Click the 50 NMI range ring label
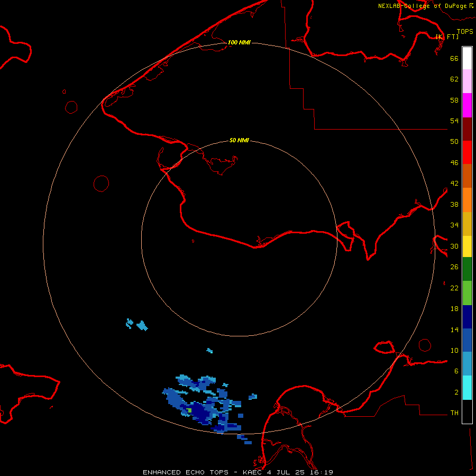Image resolution: width=476 pixels, height=476 pixels. (239, 140)
